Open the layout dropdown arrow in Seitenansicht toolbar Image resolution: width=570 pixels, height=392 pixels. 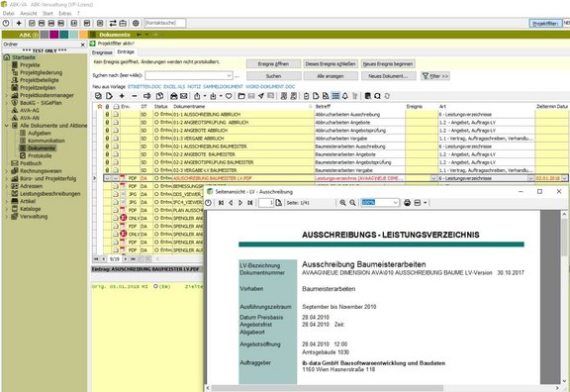coord(425,203)
